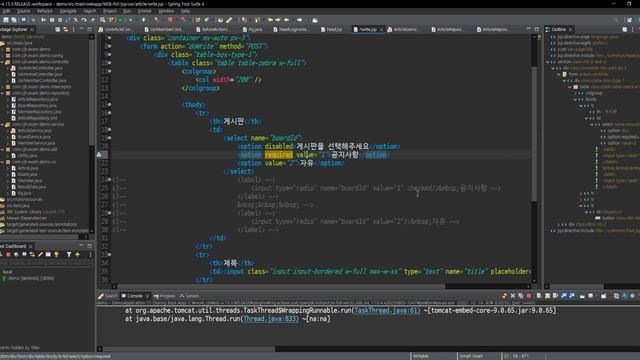Viewport: 640px width, 360px height.
Task: Click the warning marker beside line 21
Action: pos(99,155)
